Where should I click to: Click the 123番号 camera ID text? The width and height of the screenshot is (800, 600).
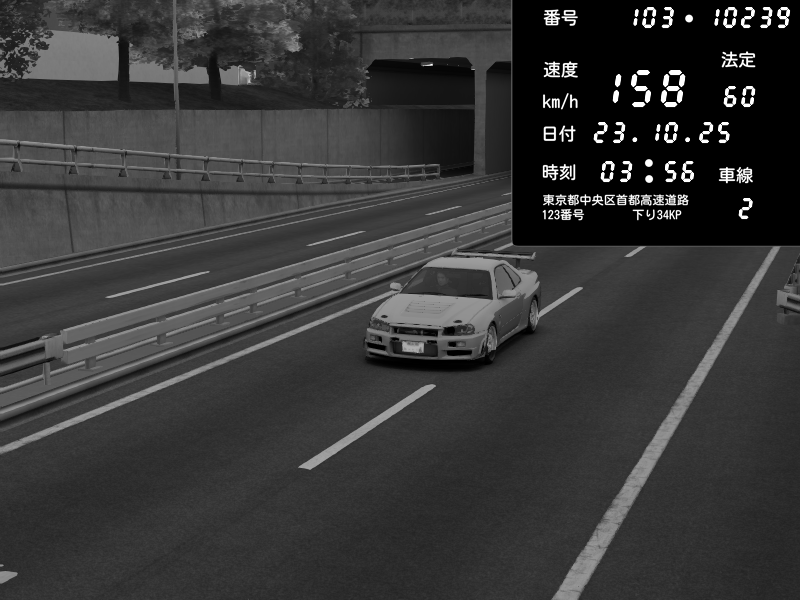(563, 215)
